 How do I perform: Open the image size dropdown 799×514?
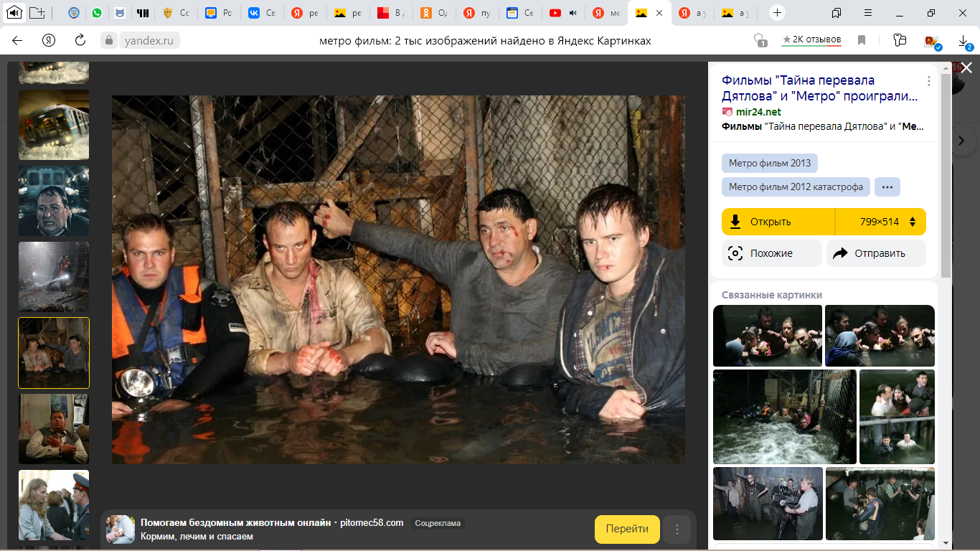coord(881,222)
